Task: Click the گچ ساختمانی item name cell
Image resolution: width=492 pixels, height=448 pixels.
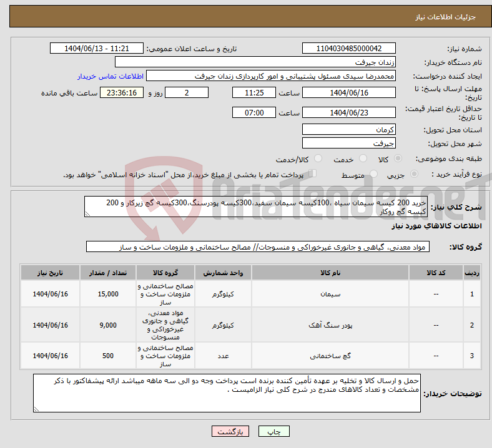Action: (x=330, y=356)
